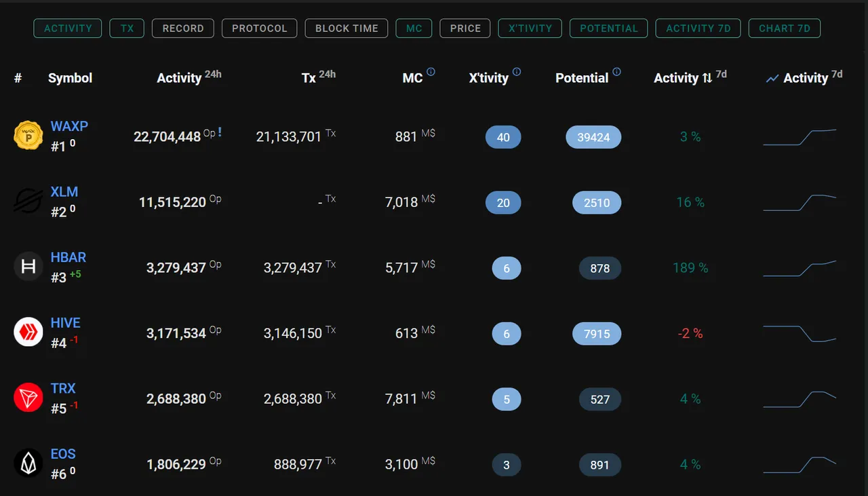Sort by the # rank column header

point(18,78)
